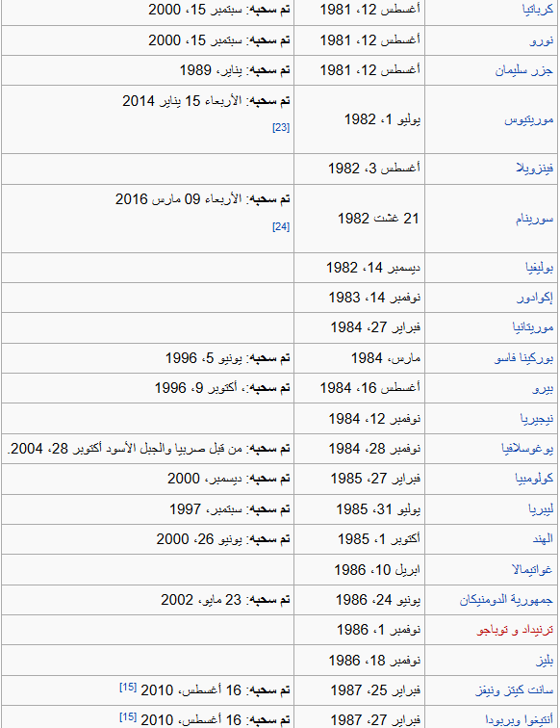Select the date نوفمبر 28، 1984

tap(375, 449)
